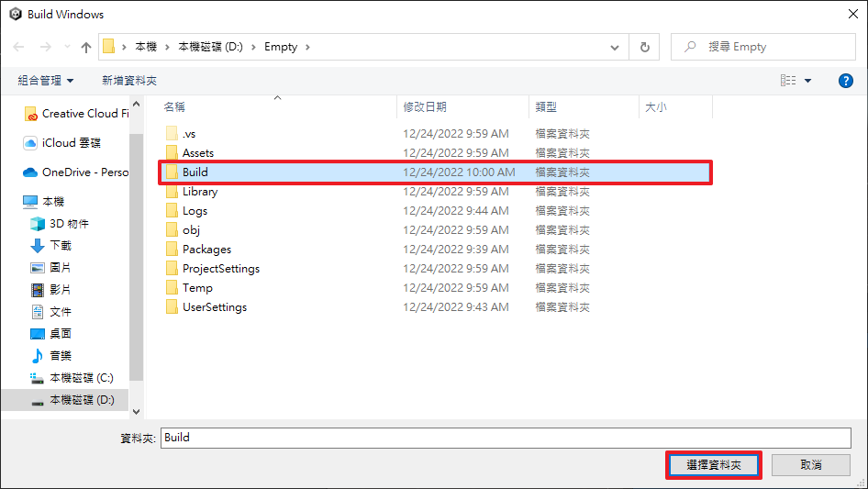This screenshot has width=868, height=489.
Task: Open 下載 (Downloads) in sidebar
Action: coord(51,245)
